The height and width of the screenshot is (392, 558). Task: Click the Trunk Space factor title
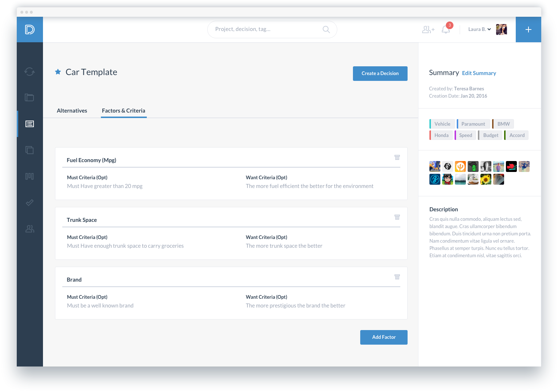[x=82, y=220]
